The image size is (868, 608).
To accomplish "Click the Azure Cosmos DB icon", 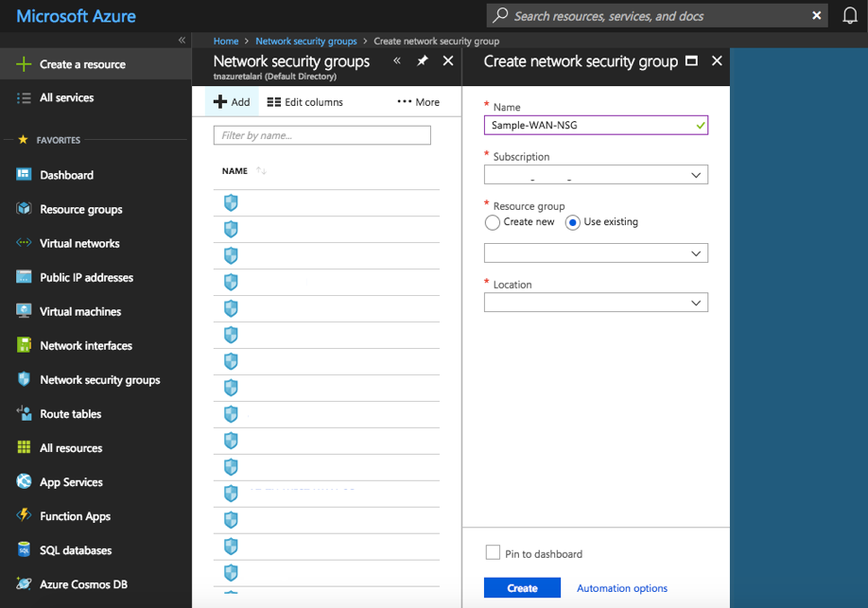I will [x=24, y=584].
